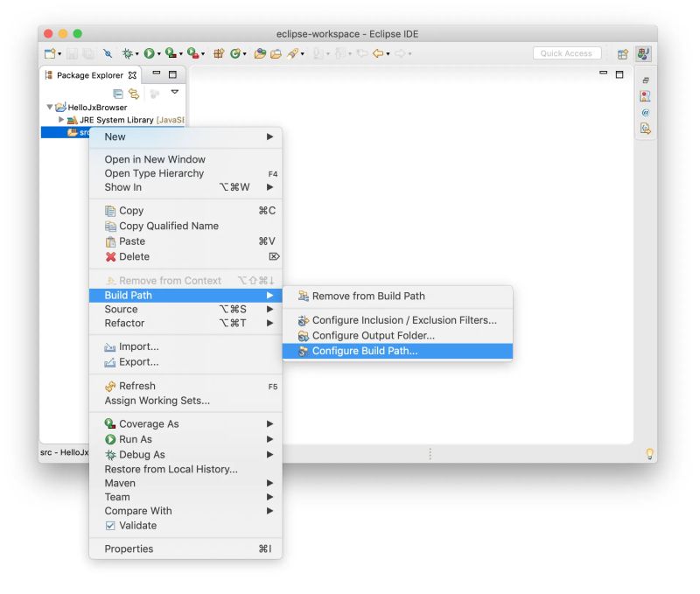The height and width of the screenshot is (594, 700).
Task: Click the print icon on the right sidebar
Action: [646, 80]
